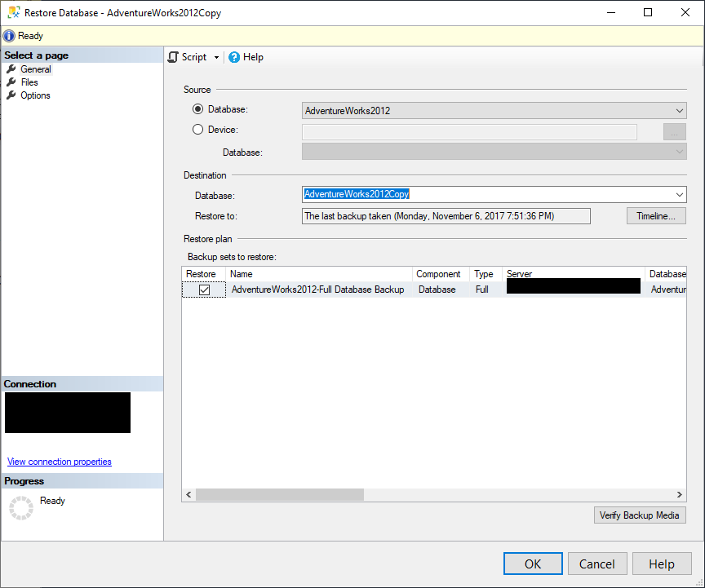
Task: Open the disabled Database dropdown under Device
Action: (494, 152)
